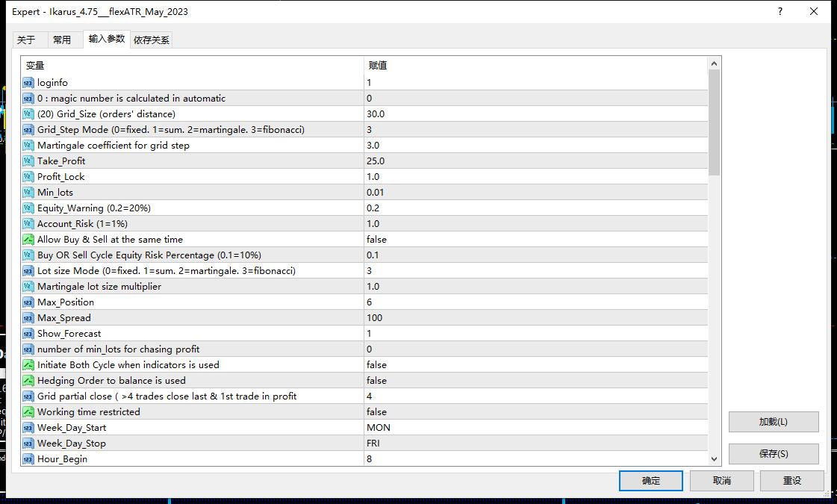This screenshot has height=504, width=837.
Task: Click the Take_Profit double type icon
Action: [x=28, y=161]
